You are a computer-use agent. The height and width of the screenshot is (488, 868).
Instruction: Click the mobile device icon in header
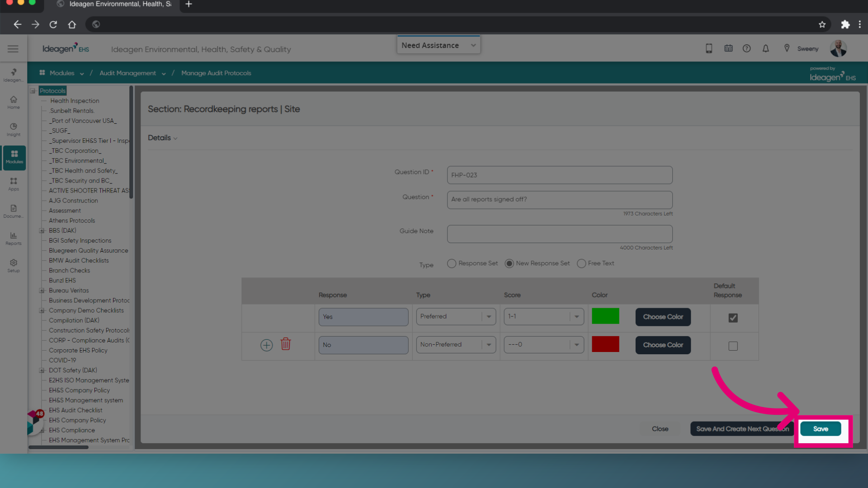709,49
